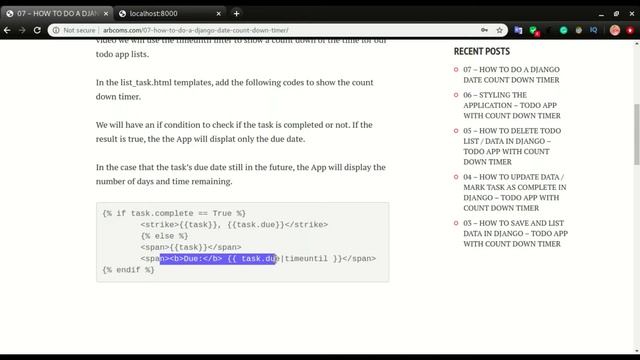Reload the current page
Screen dimensions: 640x360
point(37,30)
